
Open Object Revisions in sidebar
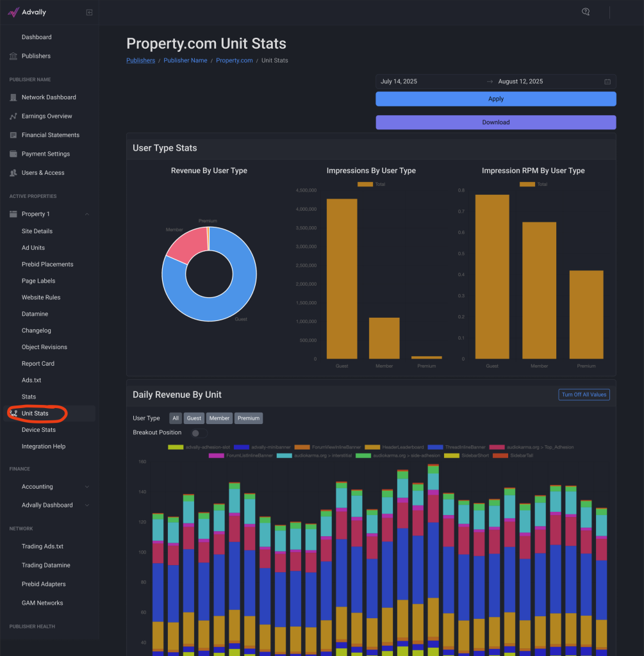44,347
